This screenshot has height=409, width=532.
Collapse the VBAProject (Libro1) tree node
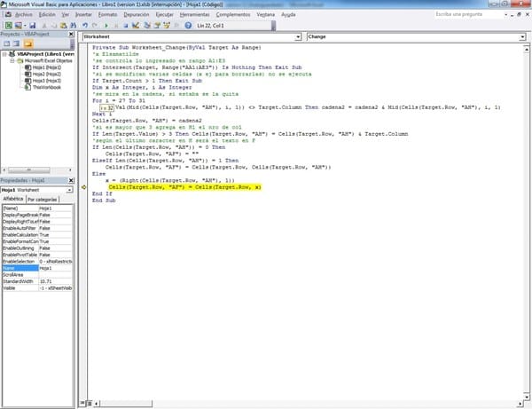[4, 54]
